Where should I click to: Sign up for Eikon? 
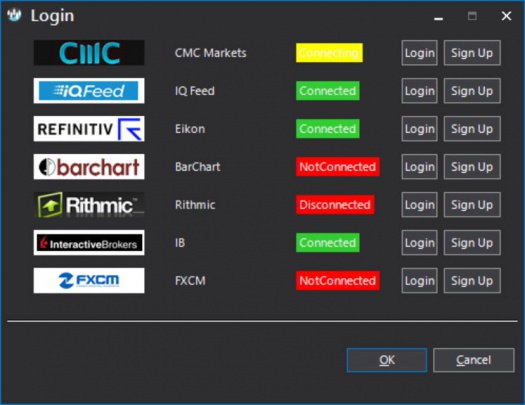pos(472,129)
